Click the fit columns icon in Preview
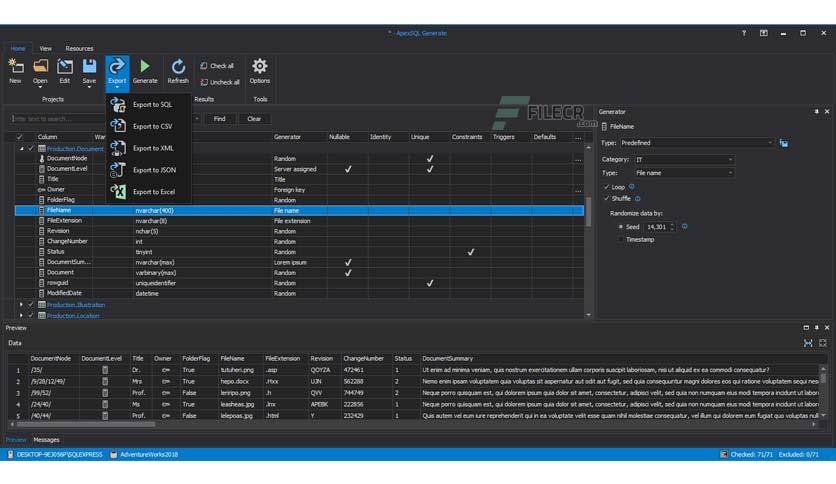The width and height of the screenshot is (836, 484). pyautogui.click(x=808, y=343)
